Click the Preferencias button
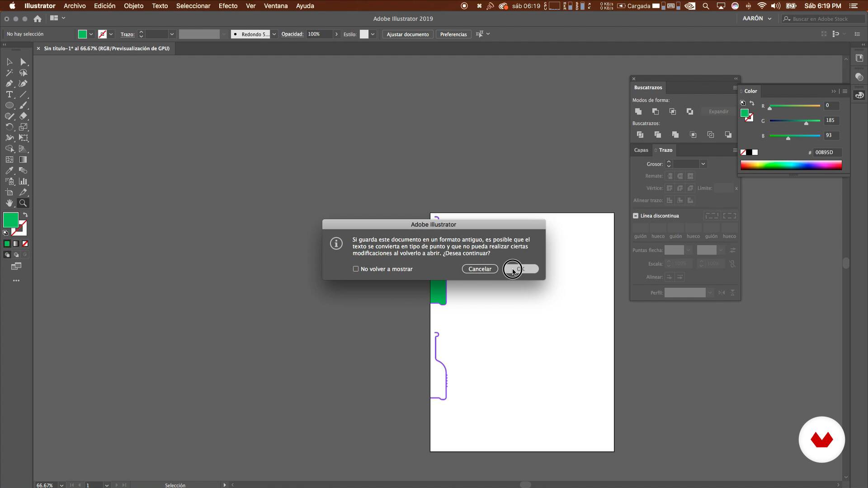868x488 pixels. coord(453,34)
